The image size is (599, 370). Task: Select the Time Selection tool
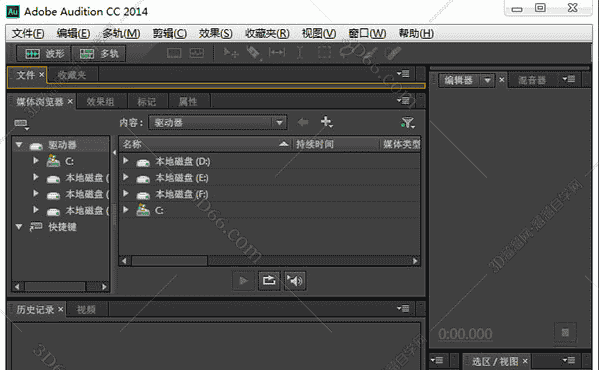[x=300, y=52]
